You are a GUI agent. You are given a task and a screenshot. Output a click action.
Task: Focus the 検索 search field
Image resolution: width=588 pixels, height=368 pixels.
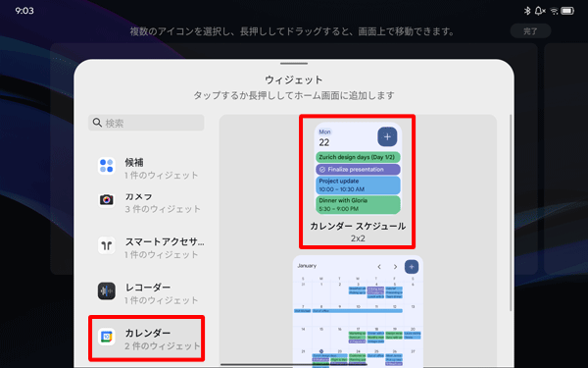coord(146,123)
